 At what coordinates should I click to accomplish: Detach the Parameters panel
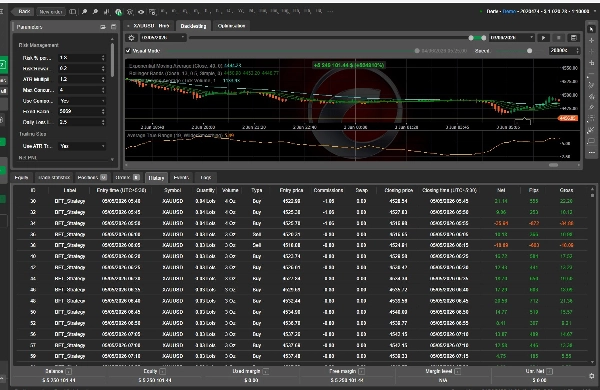point(103,27)
